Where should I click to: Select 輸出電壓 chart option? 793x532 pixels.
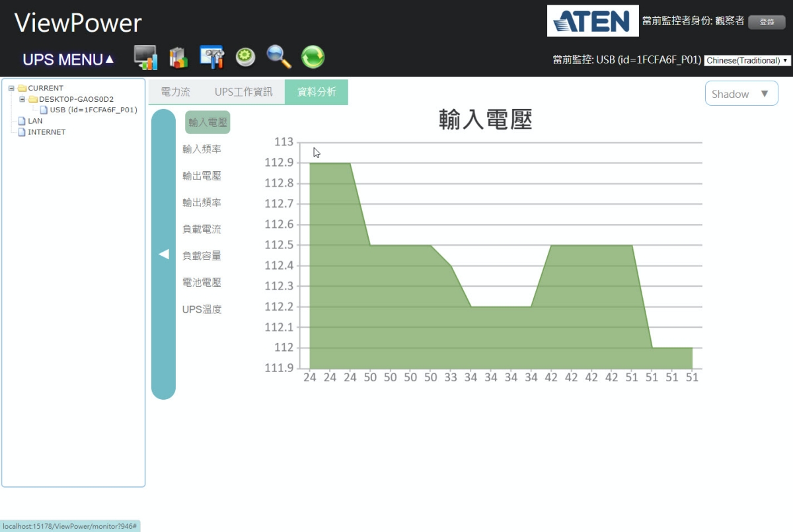pos(202,176)
